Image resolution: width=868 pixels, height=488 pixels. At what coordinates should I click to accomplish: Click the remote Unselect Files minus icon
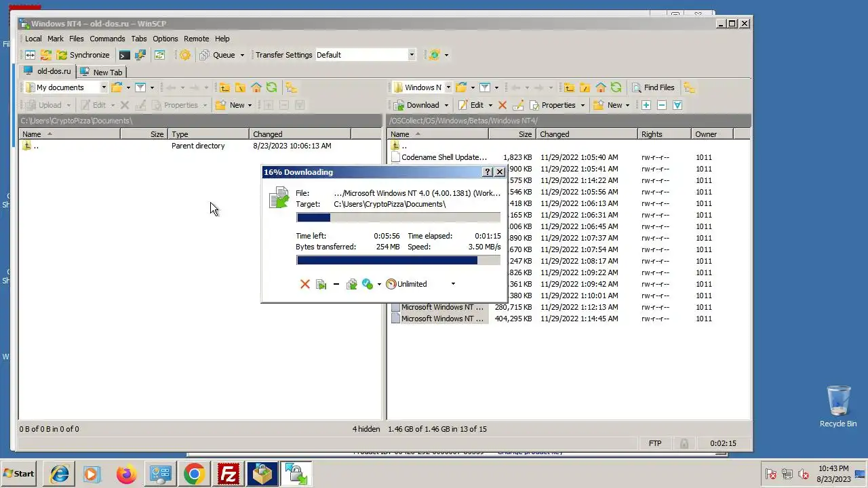[x=662, y=105]
